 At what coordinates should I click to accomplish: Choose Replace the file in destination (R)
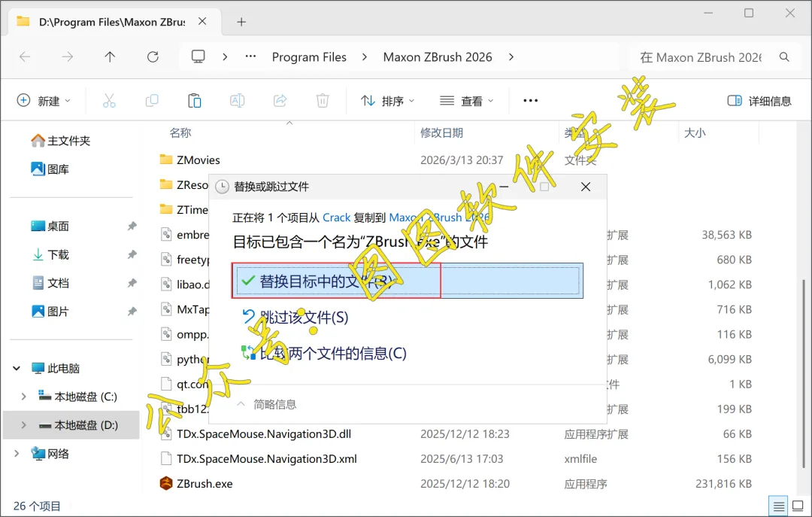(x=408, y=281)
